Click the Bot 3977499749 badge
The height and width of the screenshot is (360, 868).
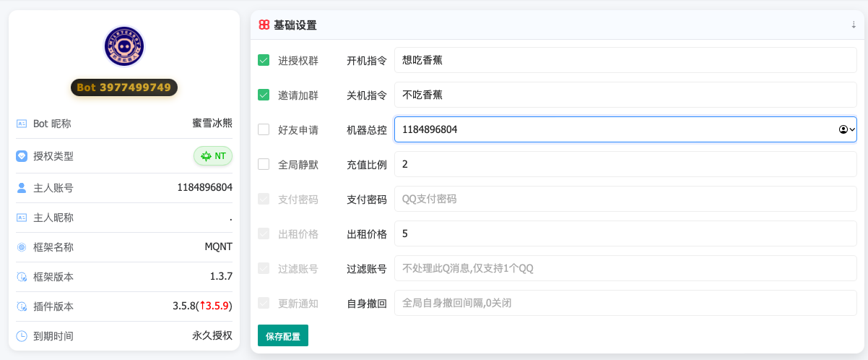(123, 87)
